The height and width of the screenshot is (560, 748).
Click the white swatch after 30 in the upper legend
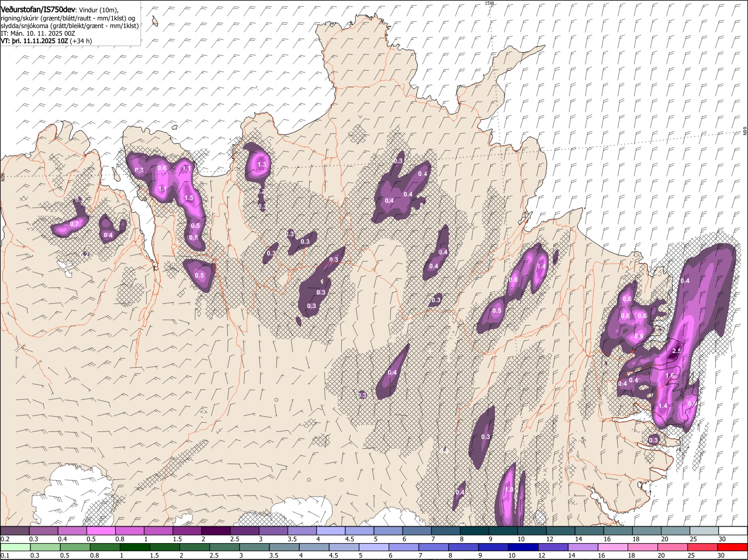(733, 531)
